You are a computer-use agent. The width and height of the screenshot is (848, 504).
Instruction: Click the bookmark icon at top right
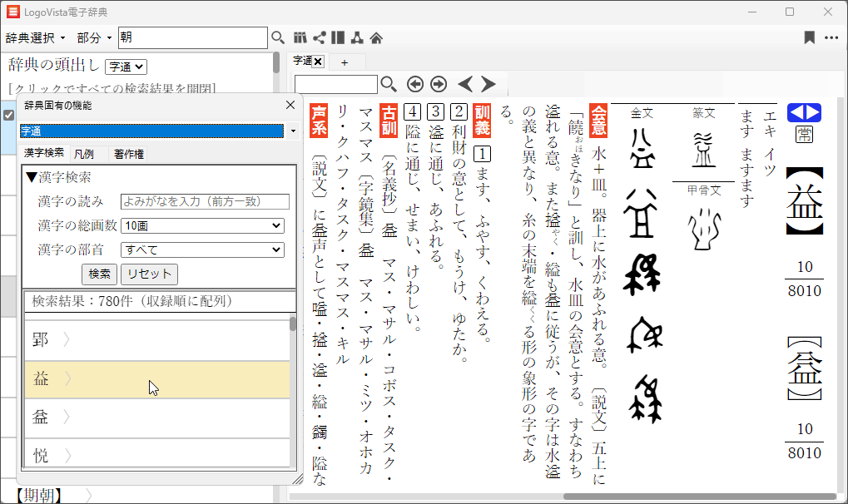pos(809,37)
